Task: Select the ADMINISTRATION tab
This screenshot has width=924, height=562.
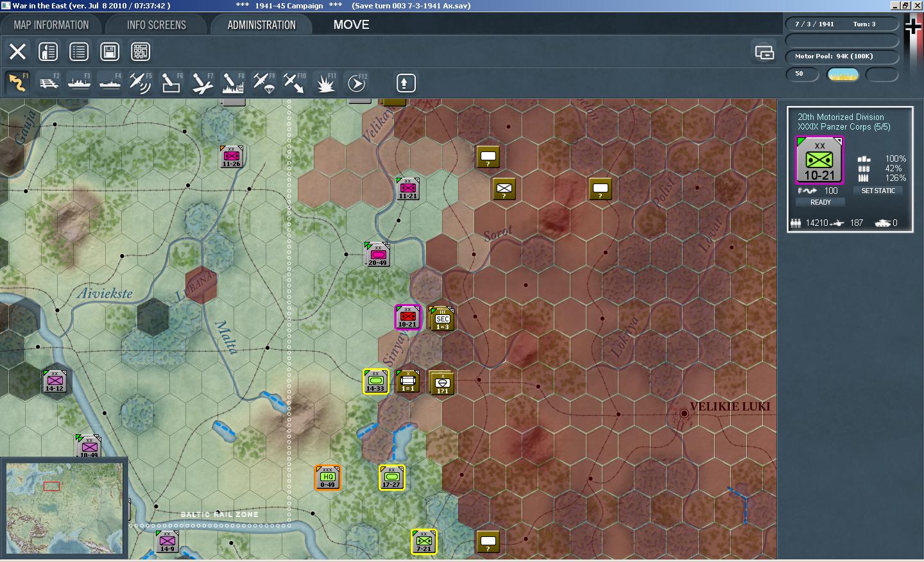Action: click(x=261, y=25)
